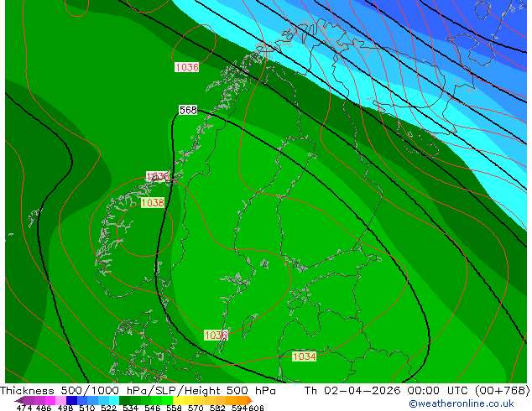Click the 1036 label directly above the 1038 label
532x411 pixels.
click(158, 176)
